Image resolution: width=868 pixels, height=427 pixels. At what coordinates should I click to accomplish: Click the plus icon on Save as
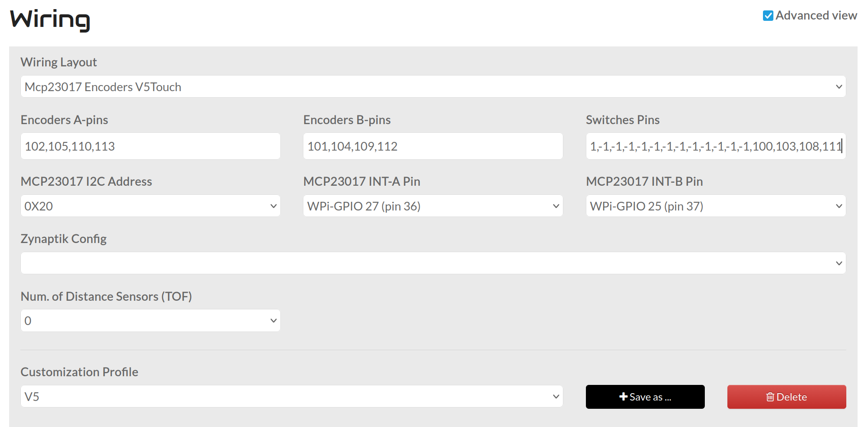(x=623, y=397)
